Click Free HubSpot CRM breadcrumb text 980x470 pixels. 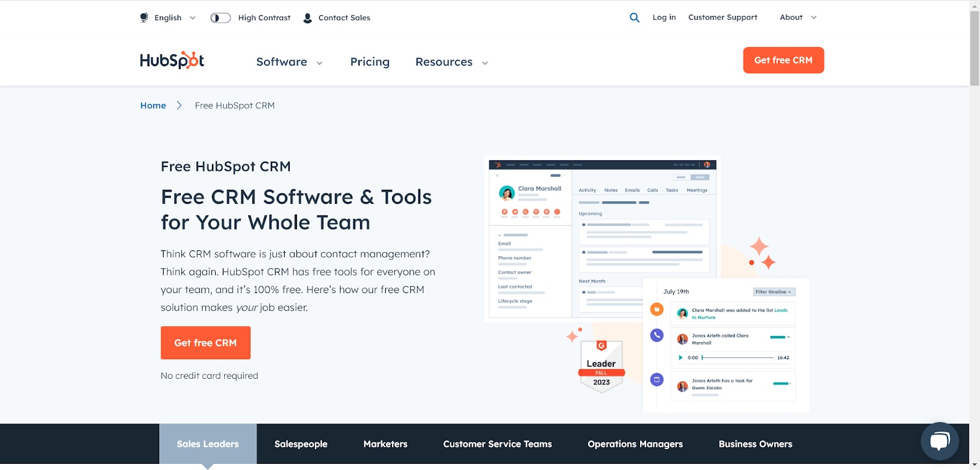tap(235, 105)
